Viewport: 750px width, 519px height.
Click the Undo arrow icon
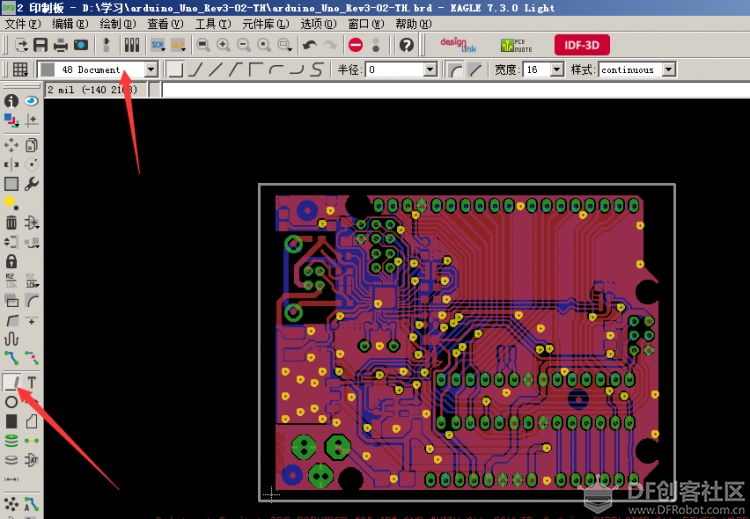pyautogui.click(x=310, y=45)
